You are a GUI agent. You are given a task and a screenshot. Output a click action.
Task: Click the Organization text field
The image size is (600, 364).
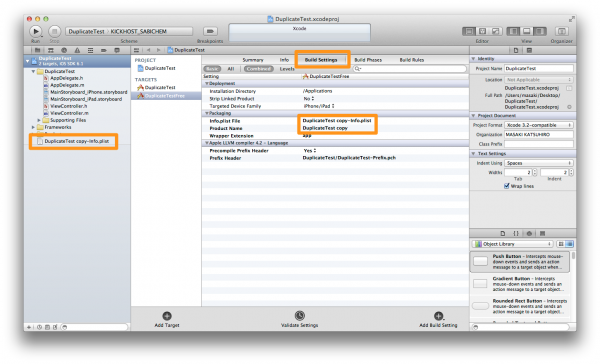(x=539, y=135)
